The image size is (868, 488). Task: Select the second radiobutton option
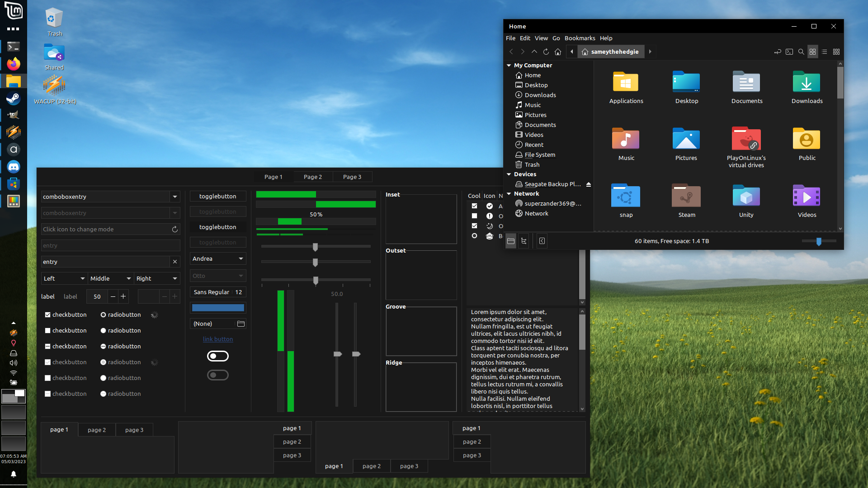point(103,330)
